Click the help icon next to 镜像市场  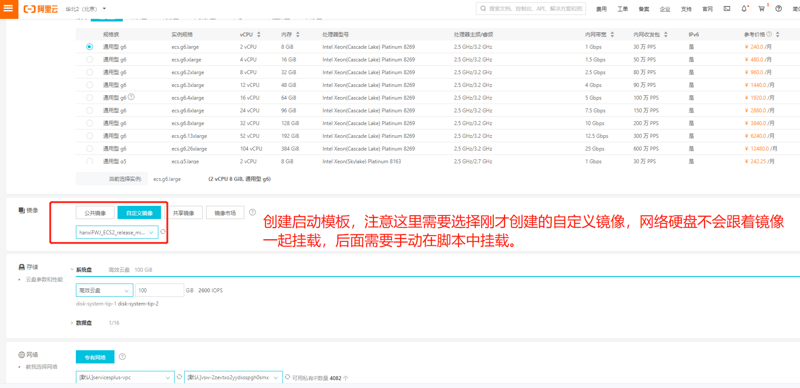(252, 212)
